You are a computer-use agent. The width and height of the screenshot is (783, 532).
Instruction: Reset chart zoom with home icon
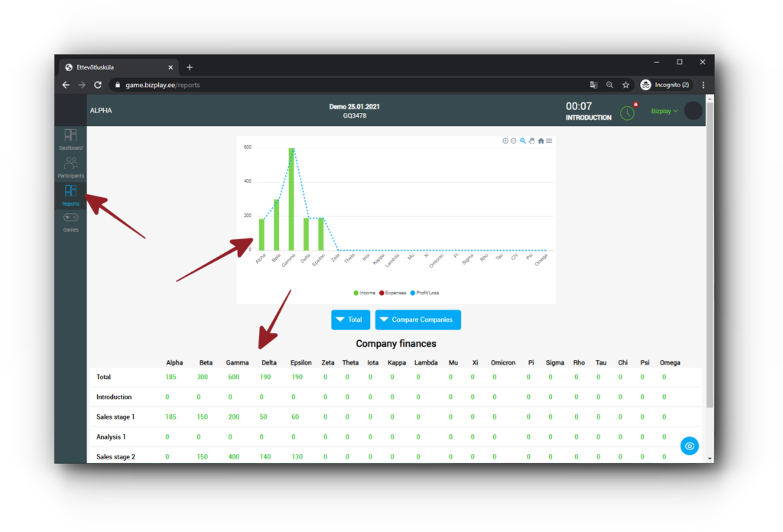(541, 141)
